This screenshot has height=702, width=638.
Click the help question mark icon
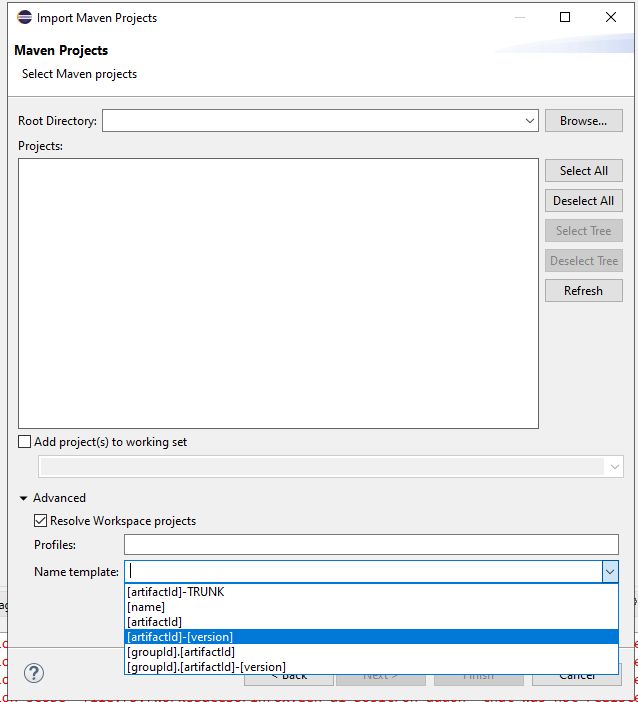point(34,673)
